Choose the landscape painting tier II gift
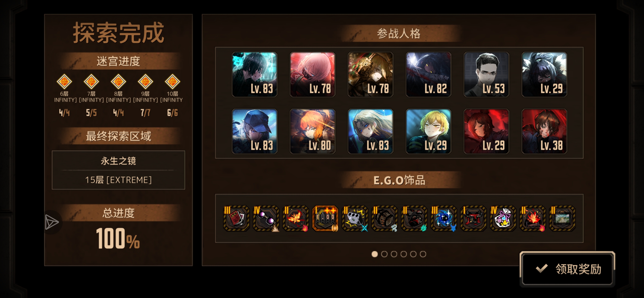 (562, 218)
